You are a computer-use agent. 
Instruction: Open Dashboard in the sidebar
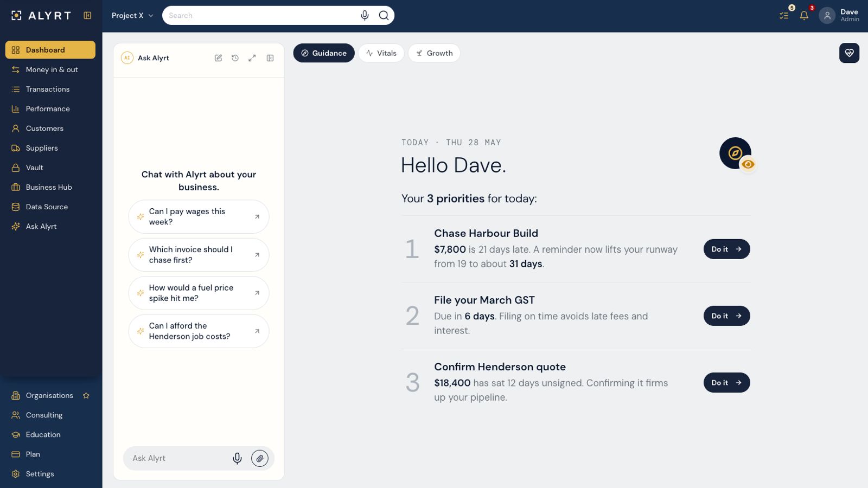click(50, 50)
